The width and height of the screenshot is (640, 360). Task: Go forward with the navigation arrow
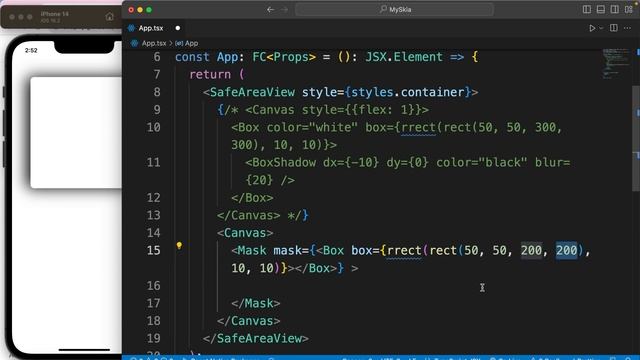(x=284, y=9)
